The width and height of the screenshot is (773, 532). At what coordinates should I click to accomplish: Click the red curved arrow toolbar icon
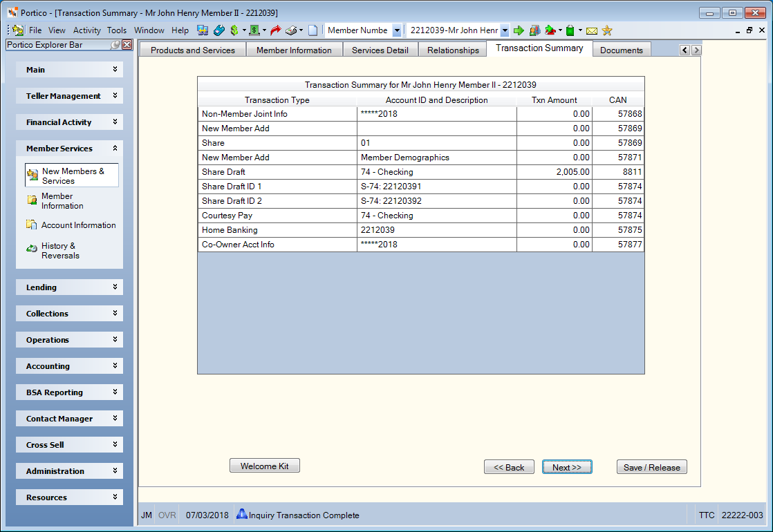coord(275,30)
